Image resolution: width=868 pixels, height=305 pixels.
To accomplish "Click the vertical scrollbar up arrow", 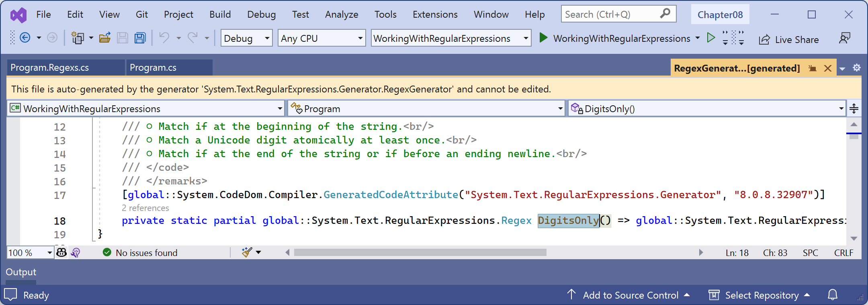I will point(854,124).
